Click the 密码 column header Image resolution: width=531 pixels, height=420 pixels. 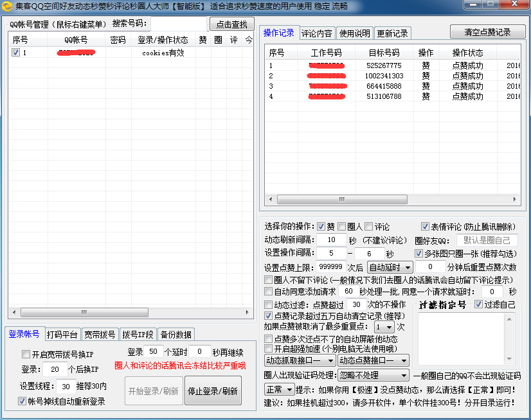(x=118, y=40)
